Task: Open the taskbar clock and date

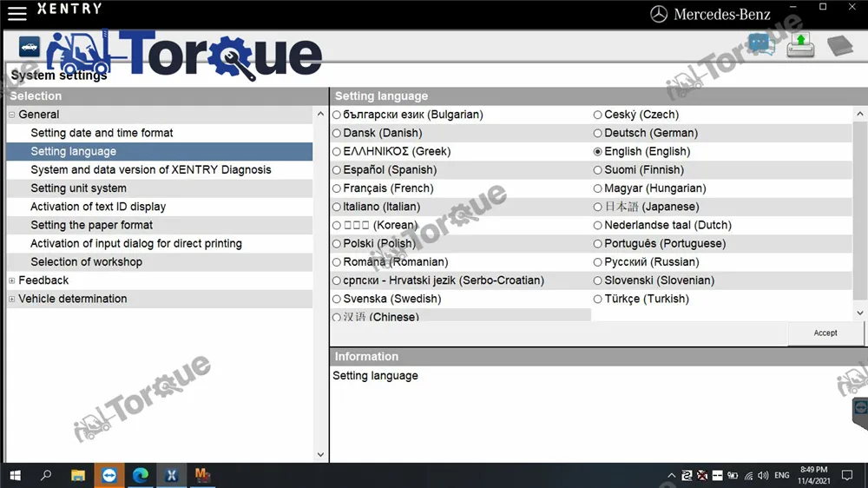Action: coord(814,475)
